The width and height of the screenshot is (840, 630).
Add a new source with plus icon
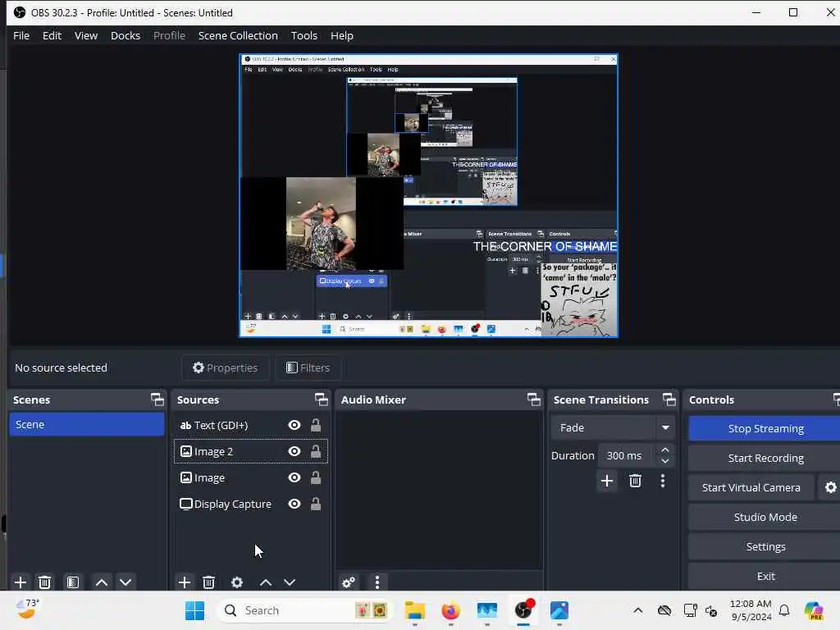[x=185, y=582]
